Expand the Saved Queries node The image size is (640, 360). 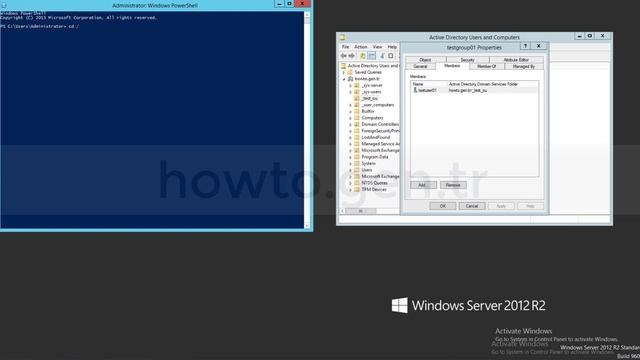point(344,72)
